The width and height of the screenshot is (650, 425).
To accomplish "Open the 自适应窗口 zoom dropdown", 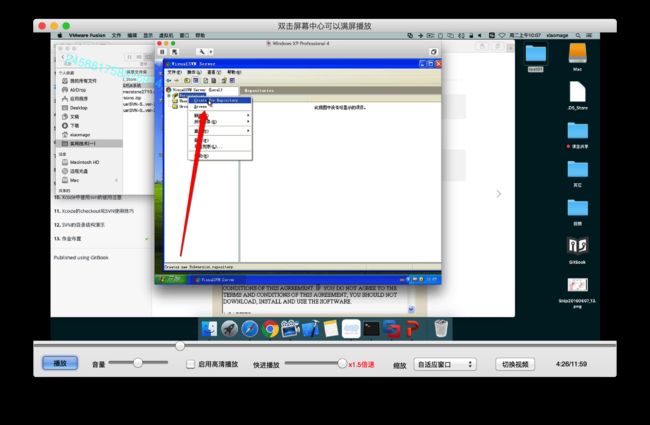I will point(445,364).
